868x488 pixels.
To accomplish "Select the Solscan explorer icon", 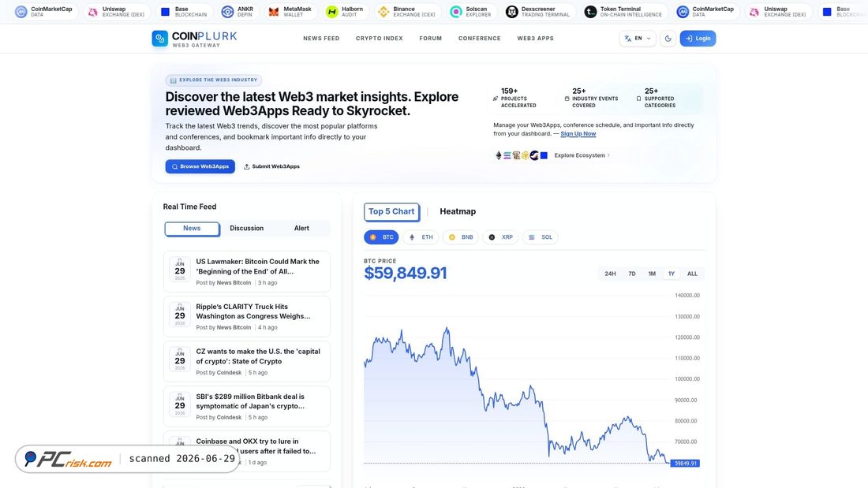I will [455, 12].
